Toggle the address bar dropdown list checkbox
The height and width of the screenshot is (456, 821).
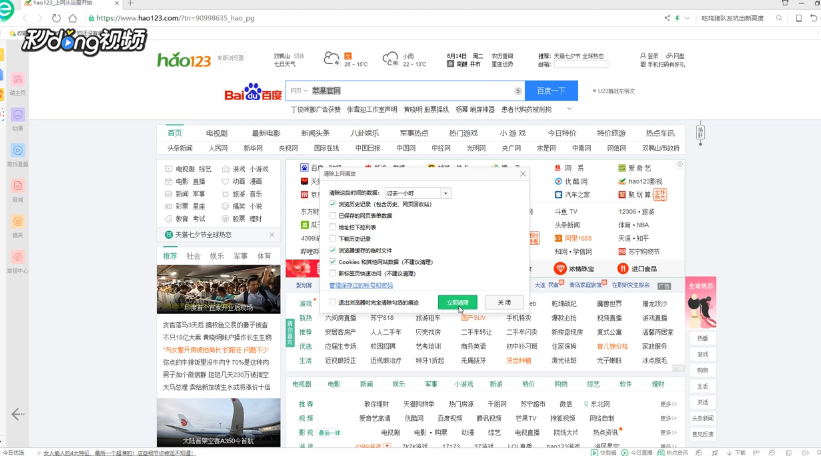tap(332, 227)
